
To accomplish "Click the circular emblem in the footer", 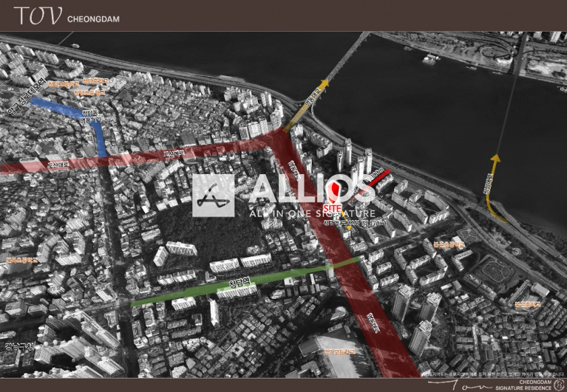I will (x=559, y=385).
